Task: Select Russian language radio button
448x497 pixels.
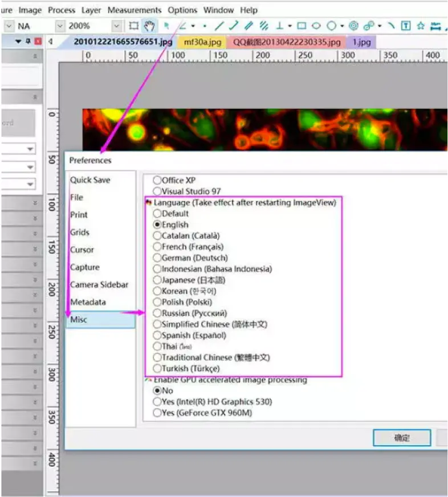Action: pos(157,313)
